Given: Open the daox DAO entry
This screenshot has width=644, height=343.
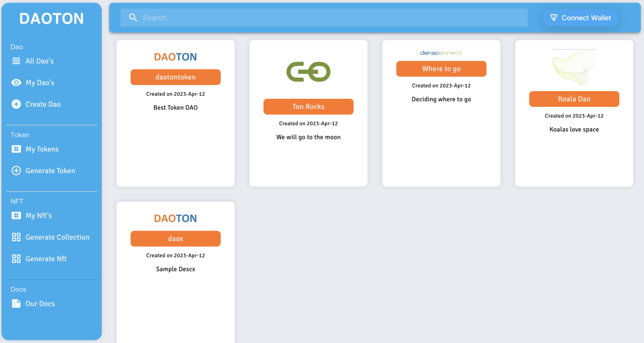Looking at the screenshot, I should tap(175, 239).
